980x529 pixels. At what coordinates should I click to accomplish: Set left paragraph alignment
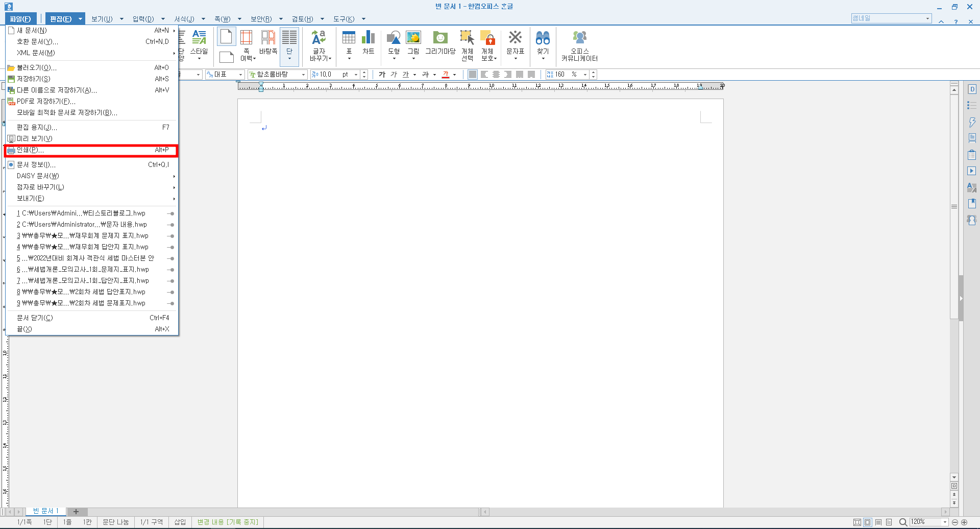[x=484, y=75]
